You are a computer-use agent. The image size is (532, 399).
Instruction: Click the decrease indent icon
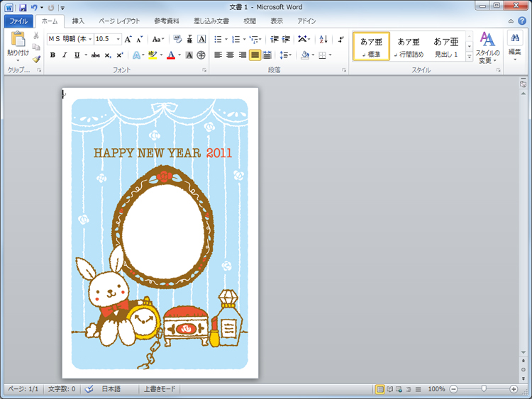[275, 39]
